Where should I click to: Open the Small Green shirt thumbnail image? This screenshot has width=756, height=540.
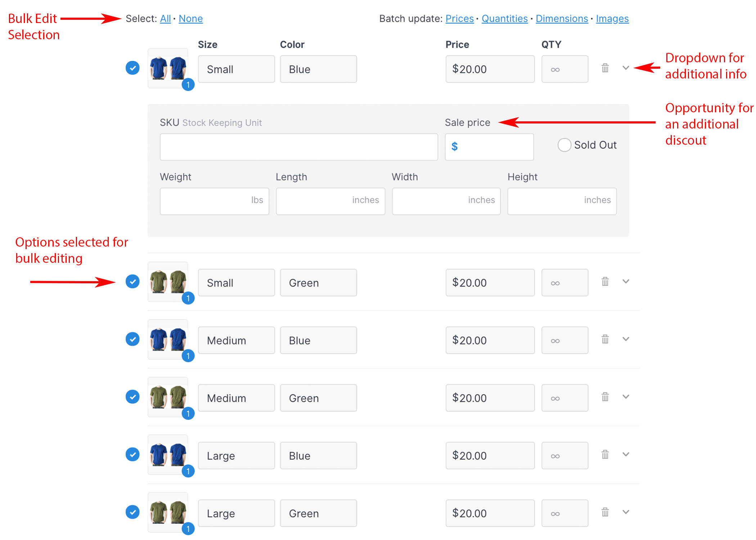point(168,282)
